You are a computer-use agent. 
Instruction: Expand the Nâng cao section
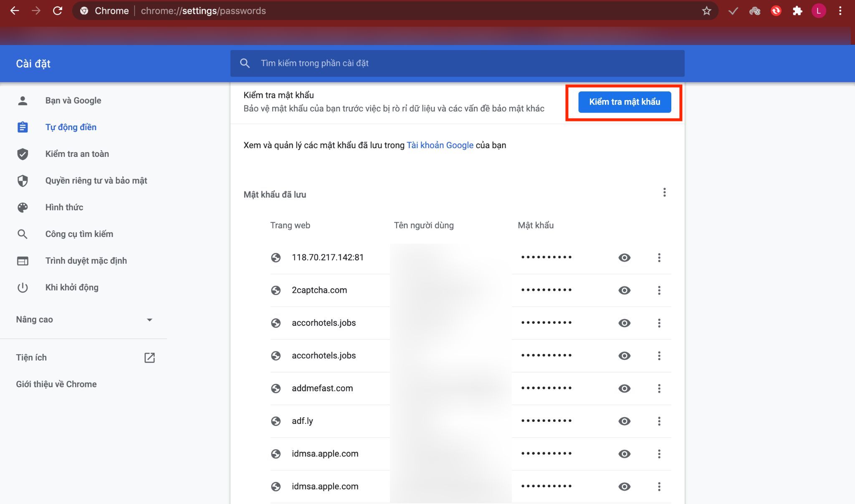tap(150, 319)
